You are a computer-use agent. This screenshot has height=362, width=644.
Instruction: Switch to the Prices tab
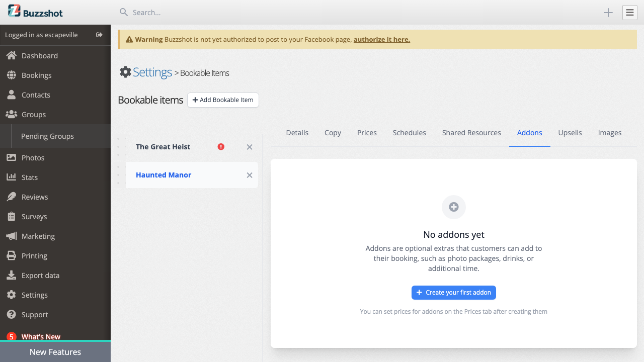[367, 132]
